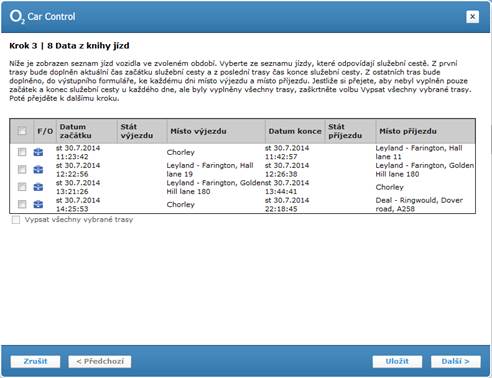
Task: Click end date st 30.7.2014 12:26:38
Action: (287, 170)
